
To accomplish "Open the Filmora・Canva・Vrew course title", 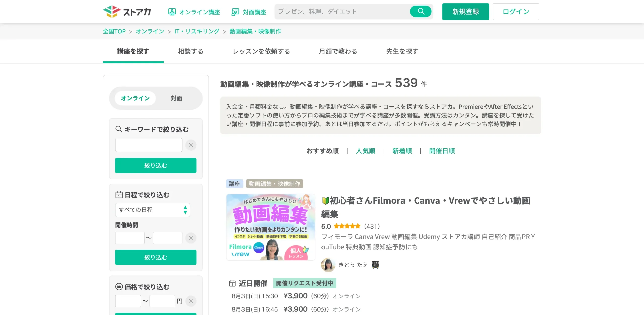I will [426, 207].
